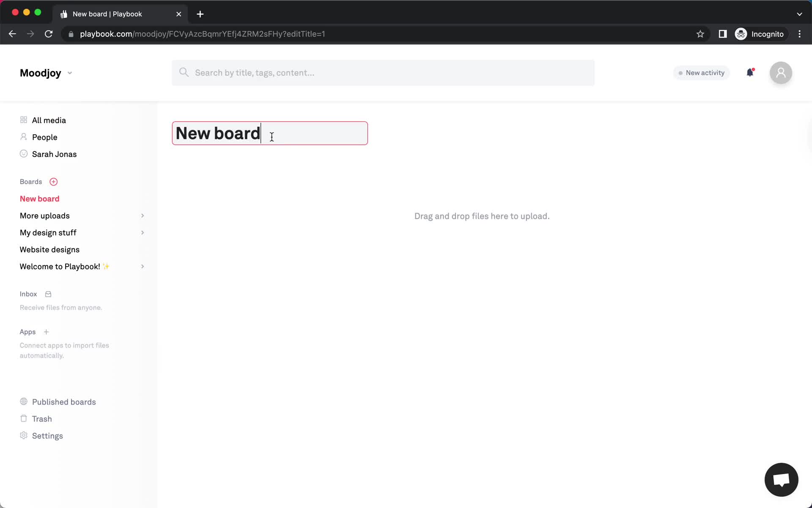Click the Apps plus icon
812x508 pixels.
46,332
